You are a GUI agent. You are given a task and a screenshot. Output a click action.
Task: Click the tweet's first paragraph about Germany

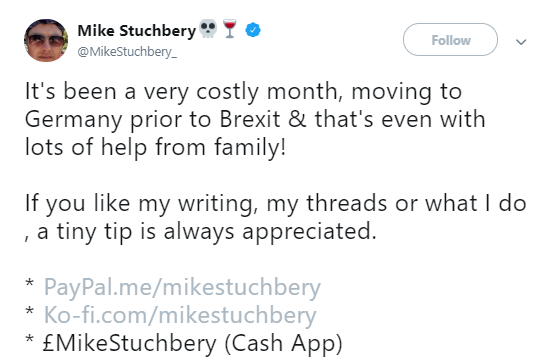pyautogui.click(x=255, y=119)
